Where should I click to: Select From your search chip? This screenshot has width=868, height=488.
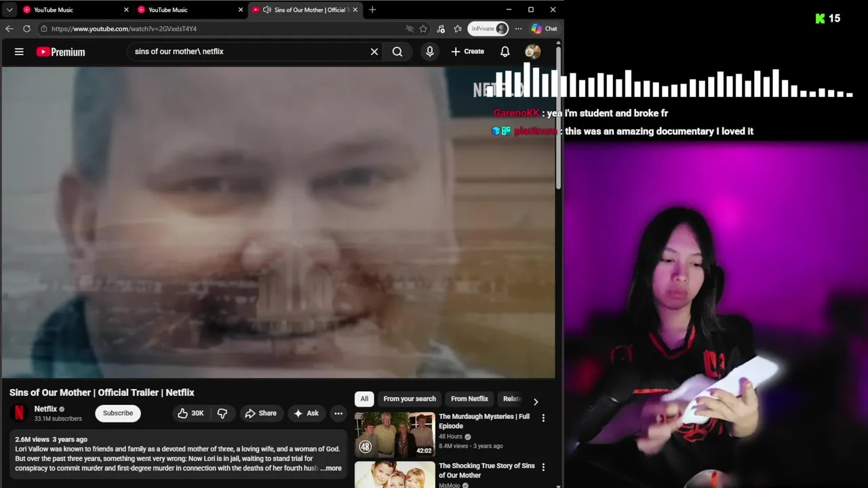[410, 399]
